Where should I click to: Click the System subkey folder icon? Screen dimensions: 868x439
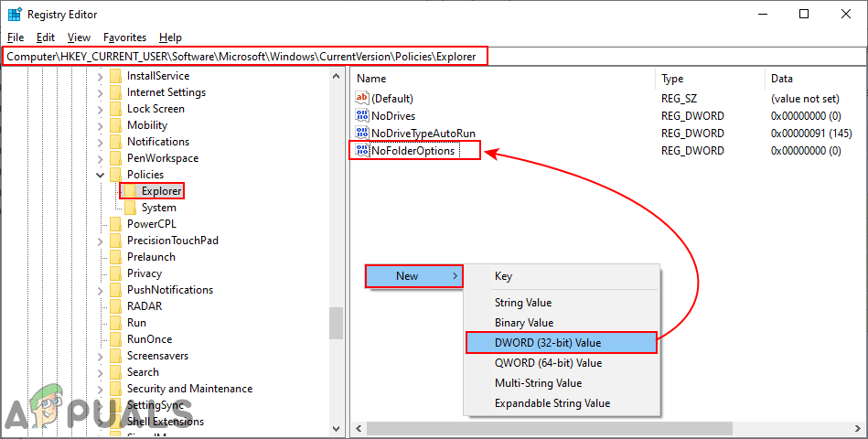(x=130, y=208)
